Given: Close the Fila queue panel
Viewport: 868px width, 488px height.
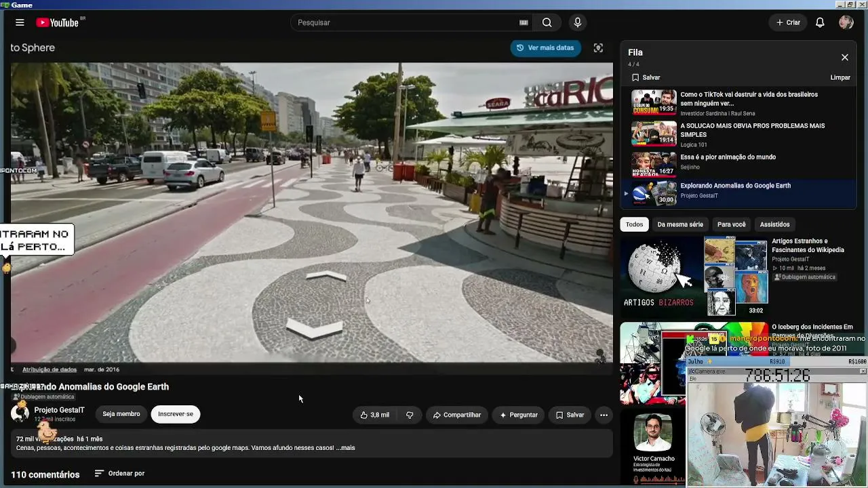Looking at the screenshot, I should click(844, 58).
